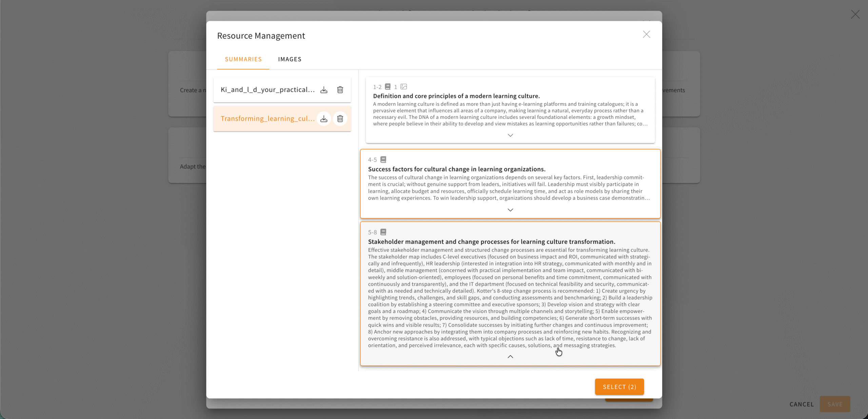868x419 pixels.
Task: Open the Summaries tab
Action: tap(243, 59)
